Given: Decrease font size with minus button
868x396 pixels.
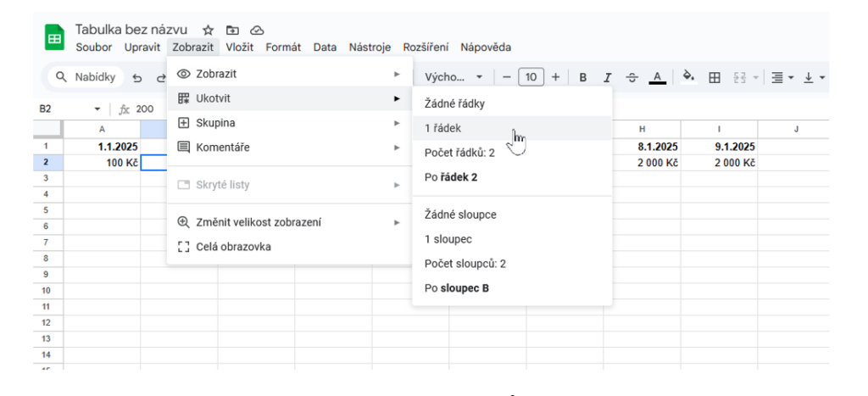Looking at the screenshot, I should pos(506,77).
